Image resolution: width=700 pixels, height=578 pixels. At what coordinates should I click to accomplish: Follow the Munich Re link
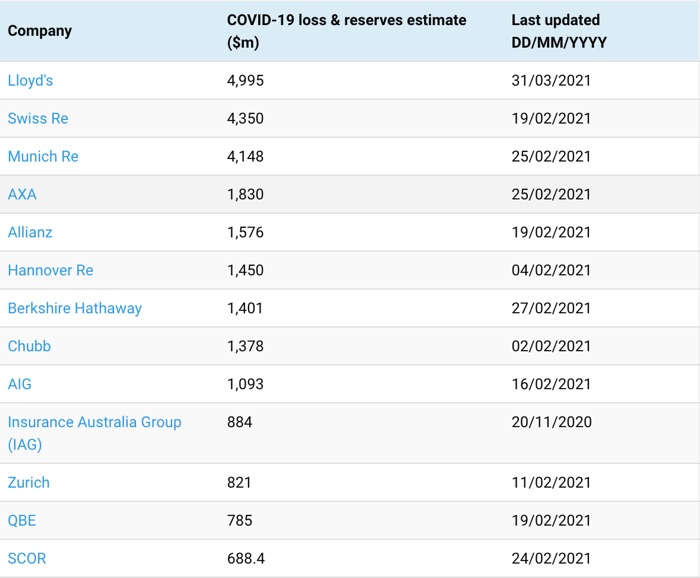[43, 157]
